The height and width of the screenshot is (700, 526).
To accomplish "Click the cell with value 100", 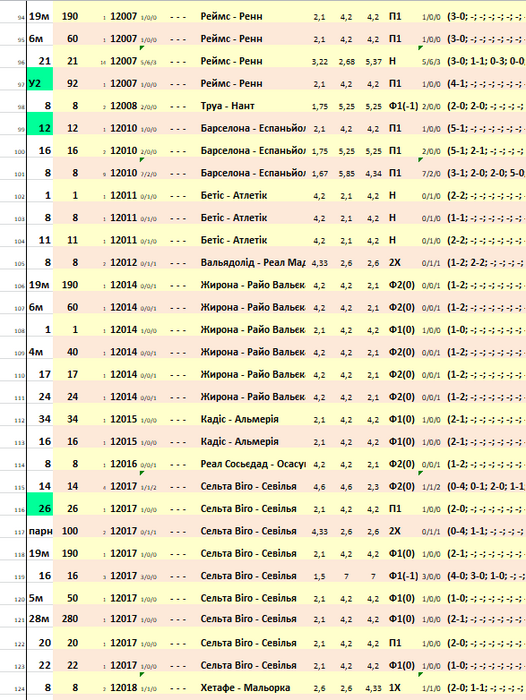I will (70, 531).
